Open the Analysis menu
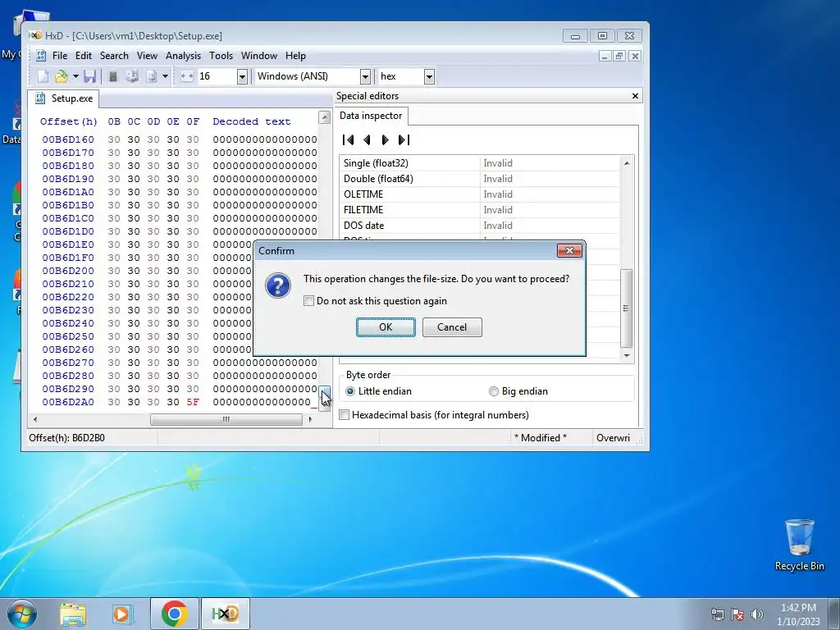The width and height of the screenshot is (840, 630). pos(183,56)
